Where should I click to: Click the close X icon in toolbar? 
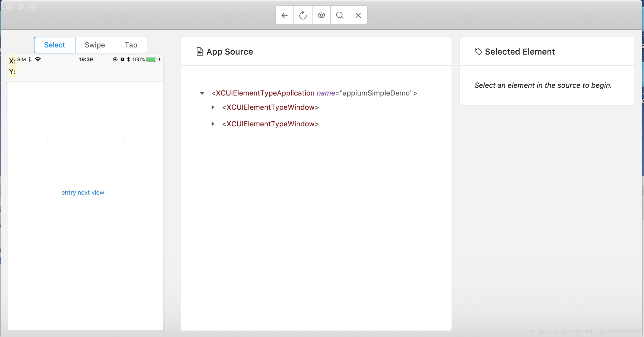[x=358, y=15]
